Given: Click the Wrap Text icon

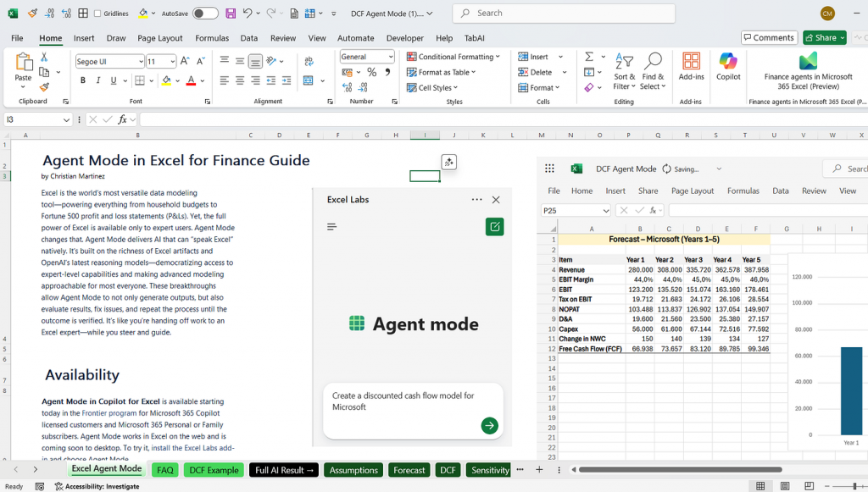Looking at the screenshot, I should (x=309, y=61).
